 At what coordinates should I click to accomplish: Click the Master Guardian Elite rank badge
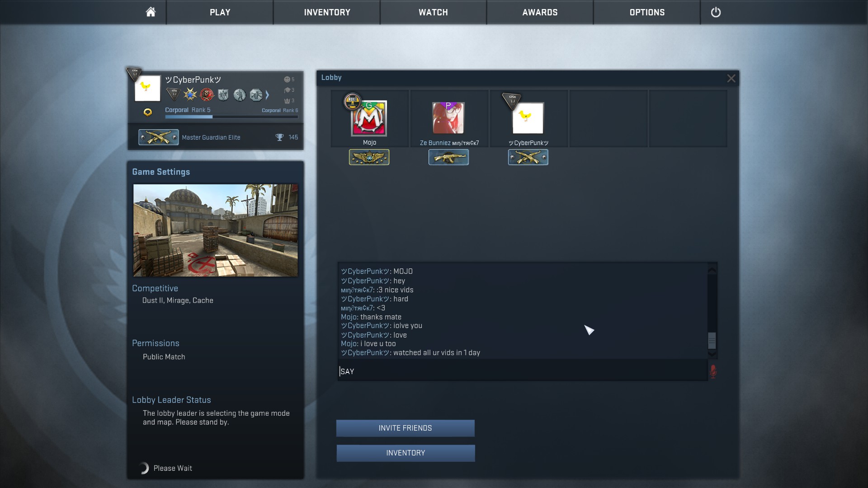158,137
